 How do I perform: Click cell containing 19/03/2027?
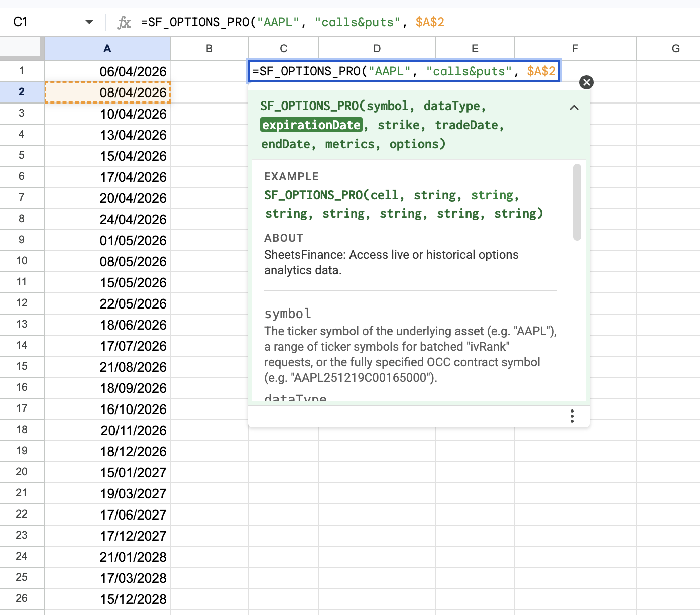pos(107,493)
